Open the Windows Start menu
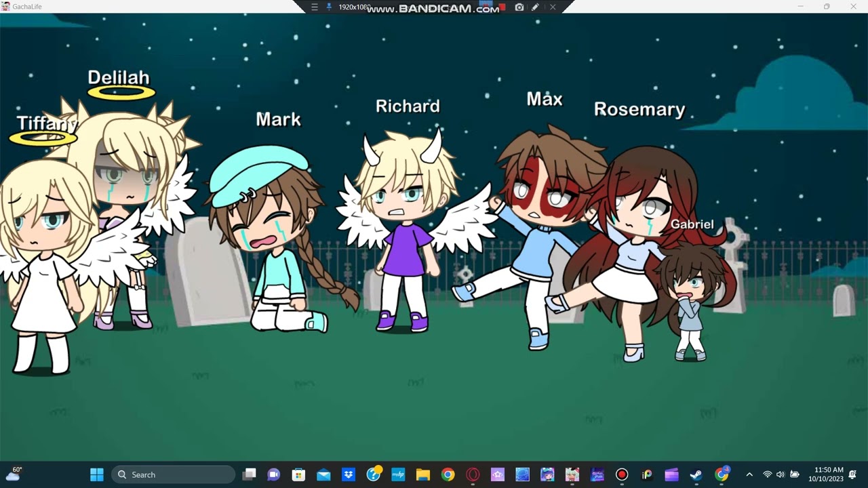 point(97,474)
